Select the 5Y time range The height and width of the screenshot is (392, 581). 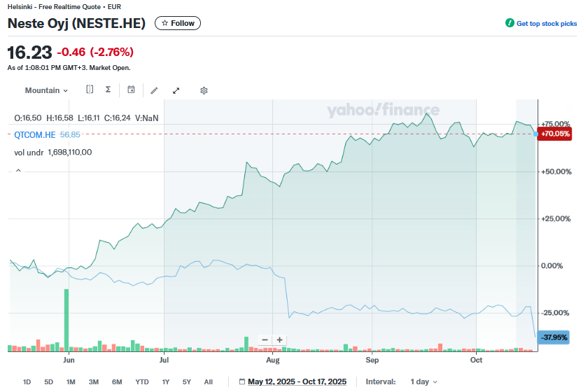tap(187, 382)
